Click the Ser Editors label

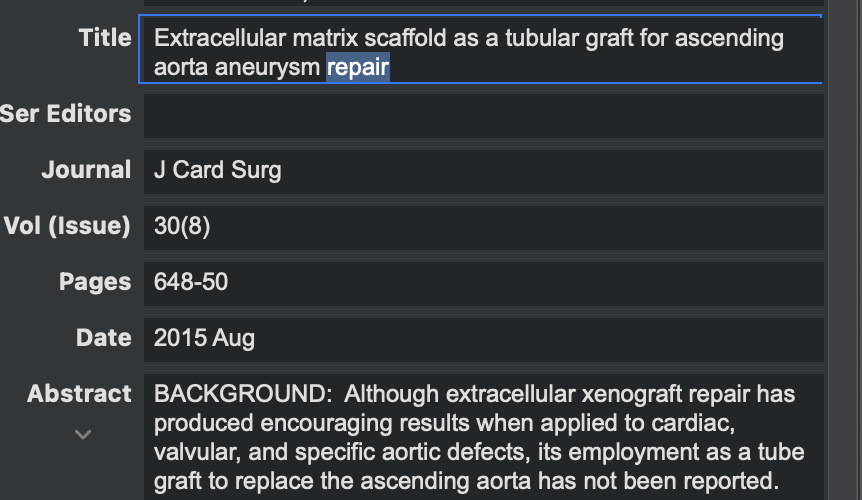pos(65,114)
